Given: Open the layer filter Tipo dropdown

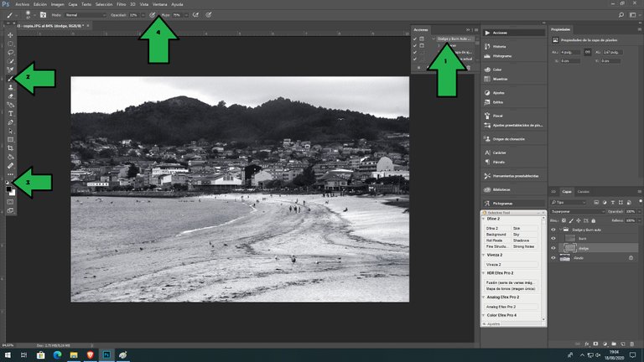Looking at the screenshot, I should pos(569,202).
